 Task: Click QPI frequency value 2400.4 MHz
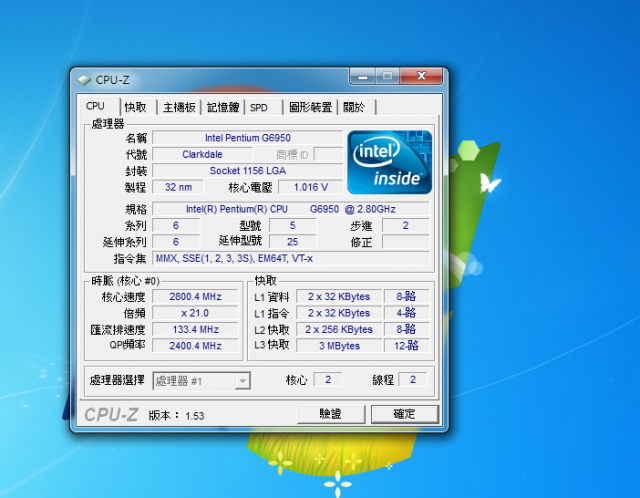coord(195,346)
